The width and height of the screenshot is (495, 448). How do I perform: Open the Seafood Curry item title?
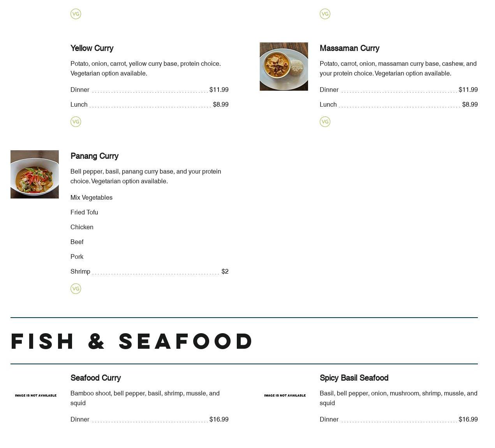coord(95,378)
